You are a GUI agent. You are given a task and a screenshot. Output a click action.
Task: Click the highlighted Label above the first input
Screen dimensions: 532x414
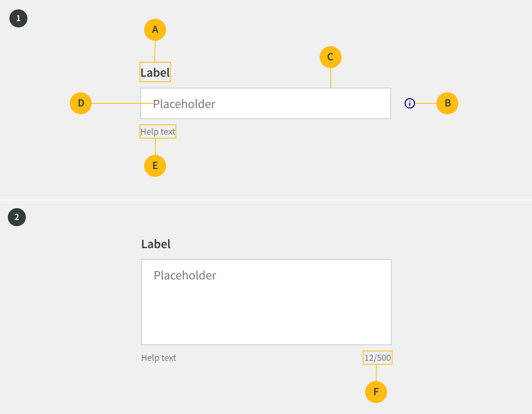coord(155,72)
